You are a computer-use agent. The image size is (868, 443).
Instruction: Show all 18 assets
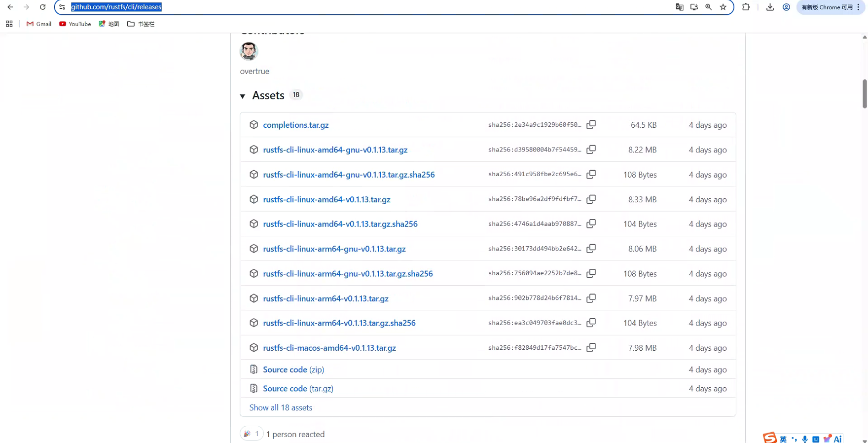click(281, 407)
